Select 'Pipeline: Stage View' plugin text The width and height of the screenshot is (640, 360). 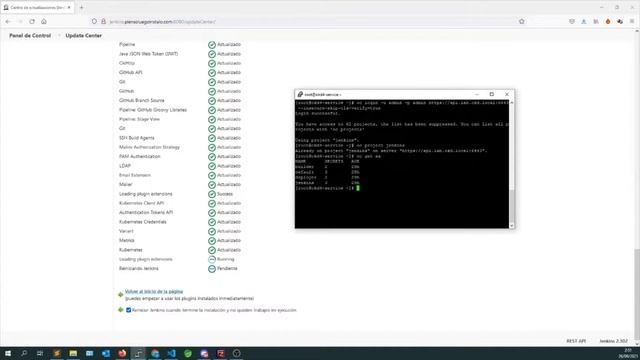[x=139, y=119]
